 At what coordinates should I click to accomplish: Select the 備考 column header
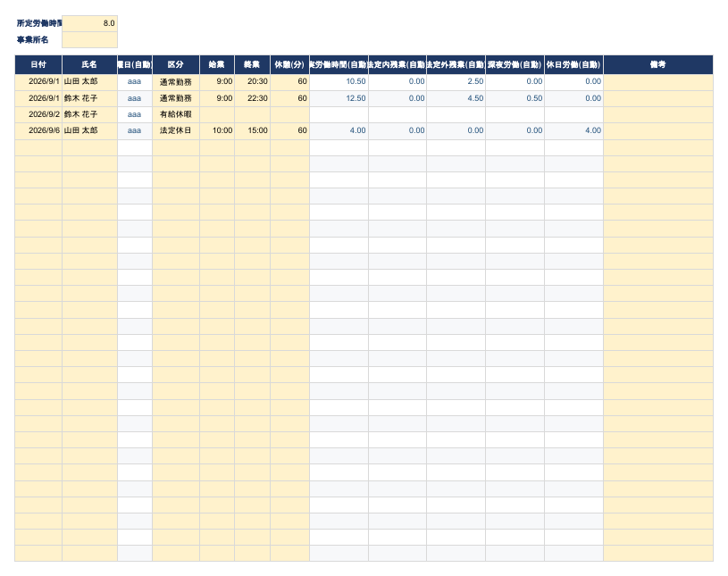(658, 65)
